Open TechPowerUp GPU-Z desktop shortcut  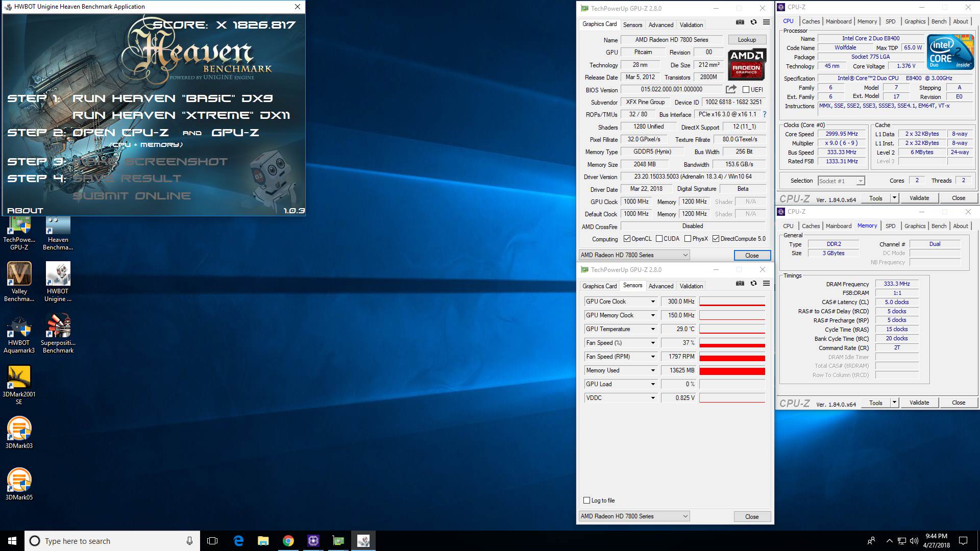pos(19,234)
